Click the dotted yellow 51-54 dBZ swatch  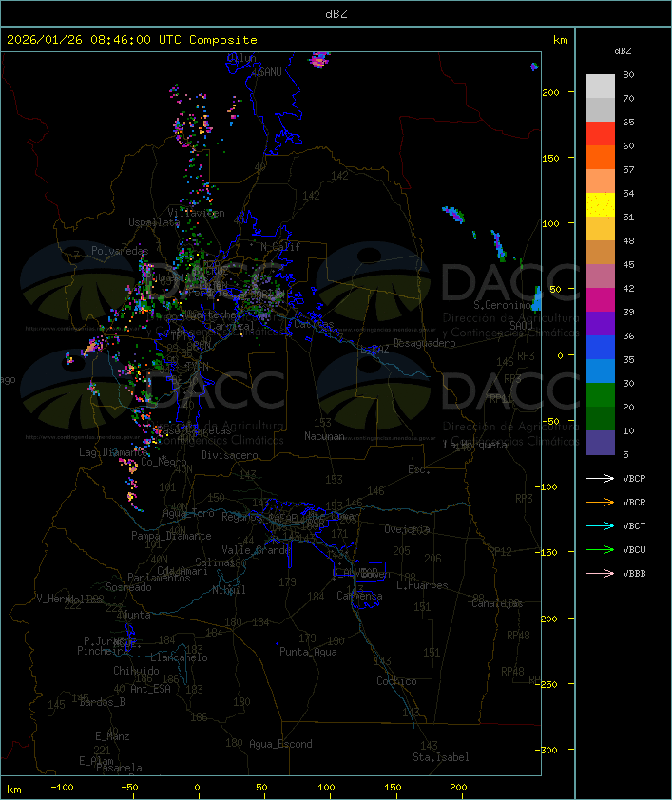pos(600,205)
